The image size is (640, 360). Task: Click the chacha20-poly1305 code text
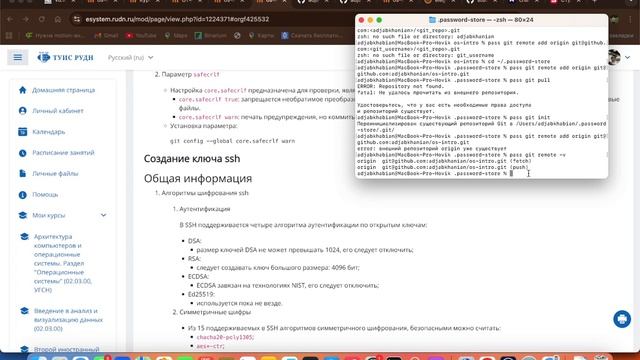click(x=225, y=337)
